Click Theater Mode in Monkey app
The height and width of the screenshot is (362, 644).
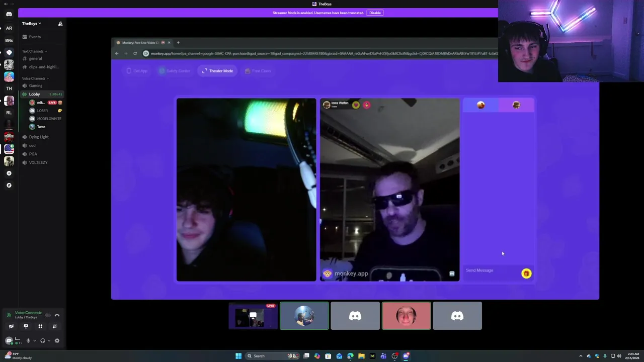(218, 71)
